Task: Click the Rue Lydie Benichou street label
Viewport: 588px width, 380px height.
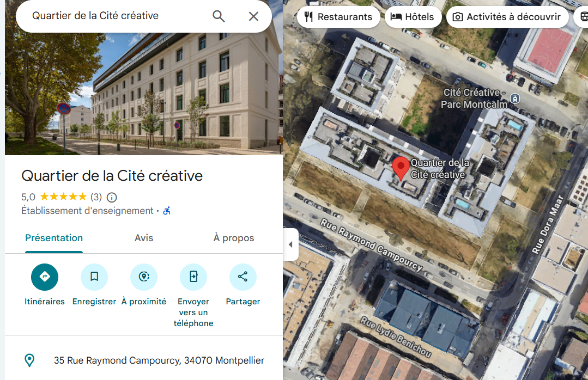Action: coord(396,337)
